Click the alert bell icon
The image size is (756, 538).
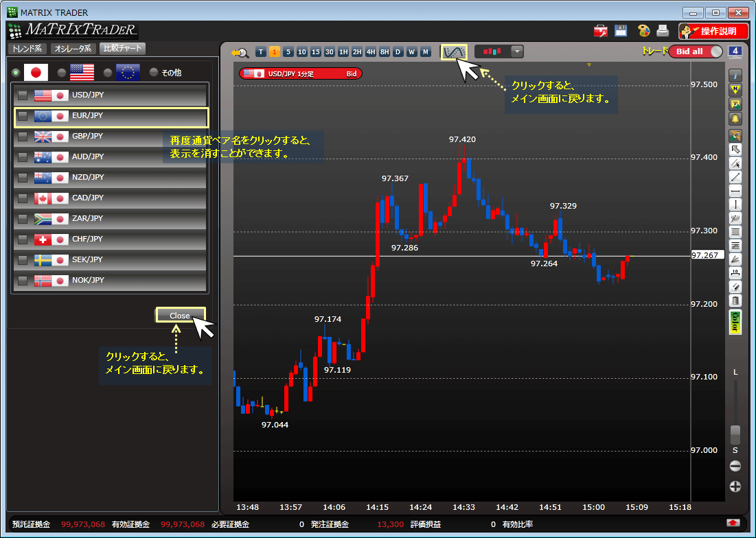click(x=735, y=119)
